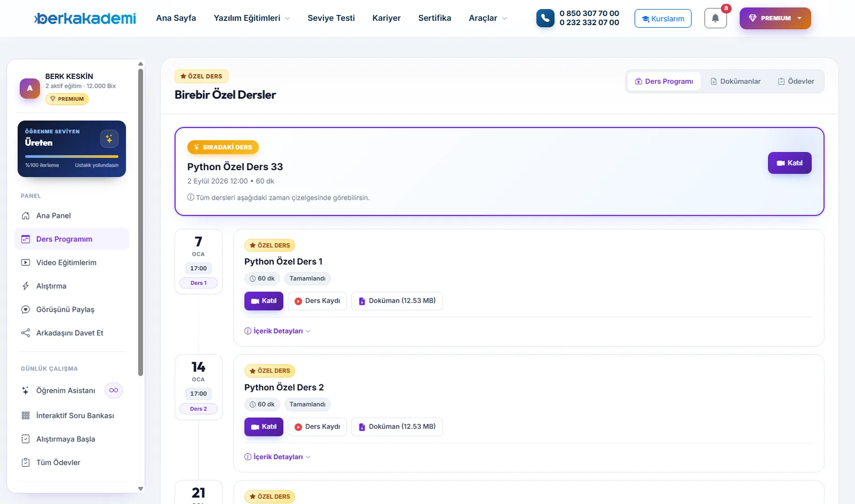Open the Kariyer menu item
855x504 pixels.
pos(386,18)
